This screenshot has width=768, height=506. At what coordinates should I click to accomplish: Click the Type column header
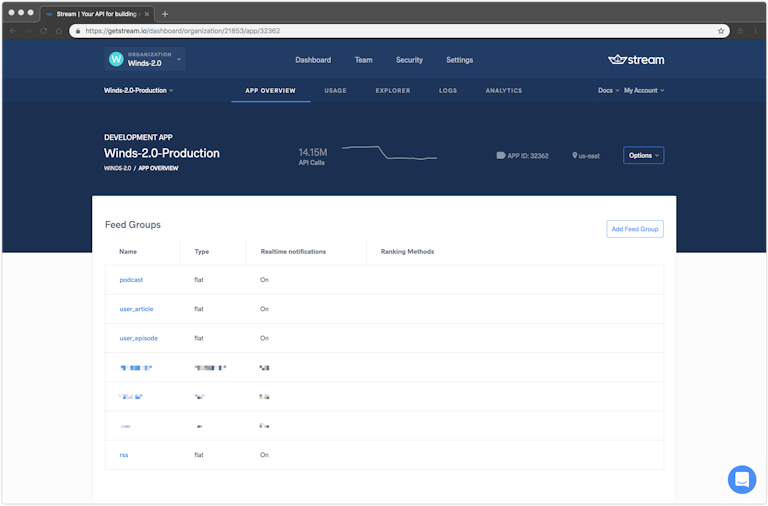[202, 251]
